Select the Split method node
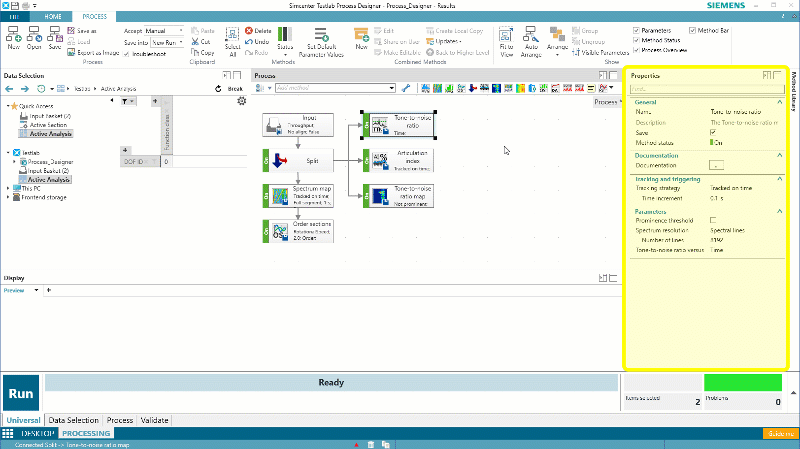800x449 pixels. (297, 160)
